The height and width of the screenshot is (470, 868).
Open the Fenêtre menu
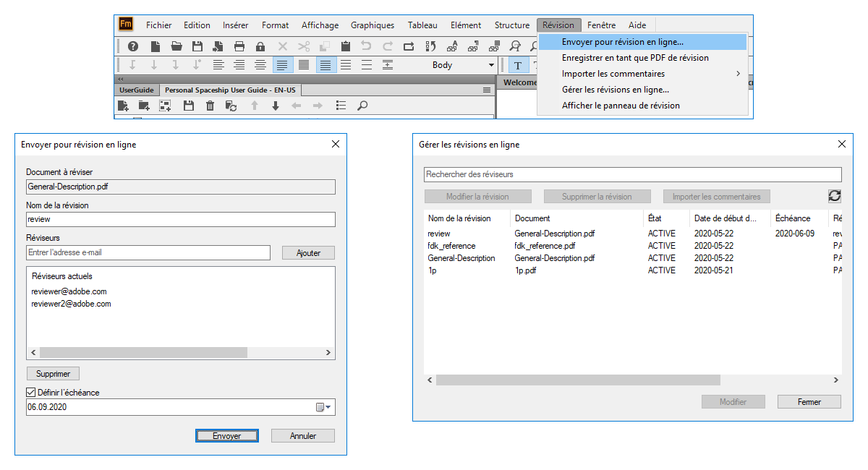coord(601,25)
